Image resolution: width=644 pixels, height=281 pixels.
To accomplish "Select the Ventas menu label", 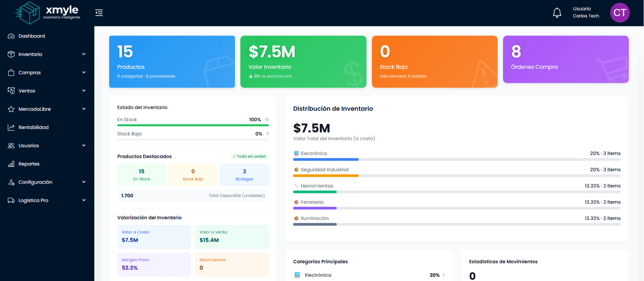I will 27,91.
